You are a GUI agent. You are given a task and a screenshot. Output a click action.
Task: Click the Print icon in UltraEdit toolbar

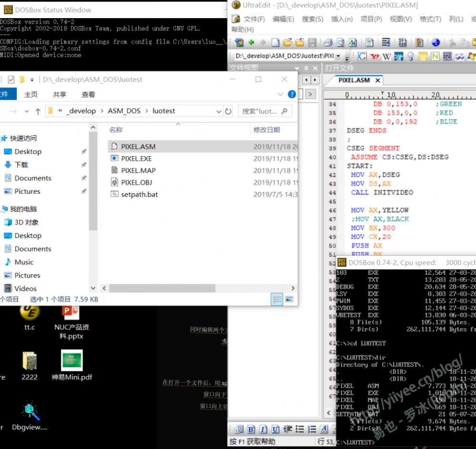click(x=328, y=43)
